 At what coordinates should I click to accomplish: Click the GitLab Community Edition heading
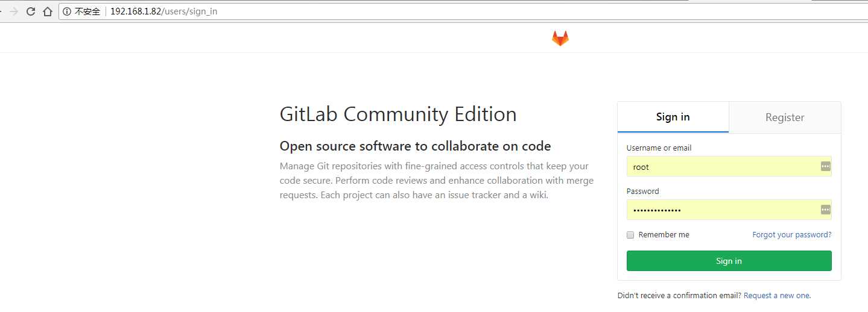click(398, 114)
